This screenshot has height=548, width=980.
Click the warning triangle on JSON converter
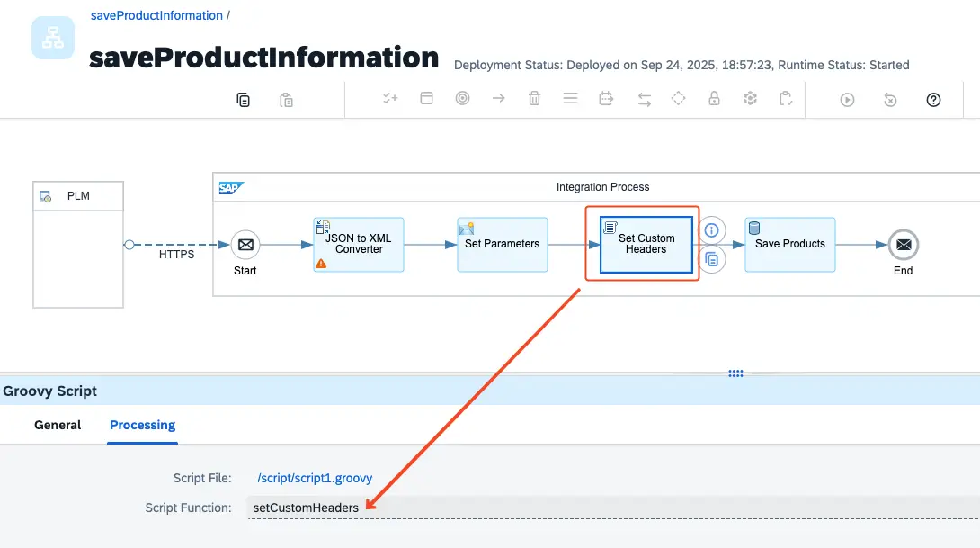click(321, 264)
